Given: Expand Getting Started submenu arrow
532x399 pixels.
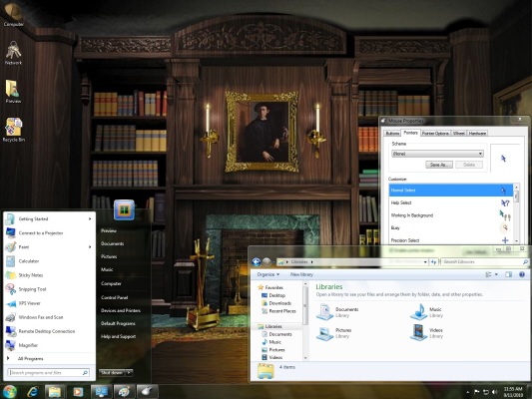Looking at the screenshot, I should (x=90, y=219).
